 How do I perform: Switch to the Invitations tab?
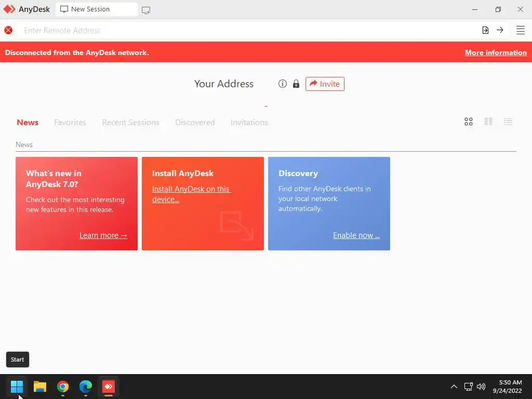(x=249, y=123)
